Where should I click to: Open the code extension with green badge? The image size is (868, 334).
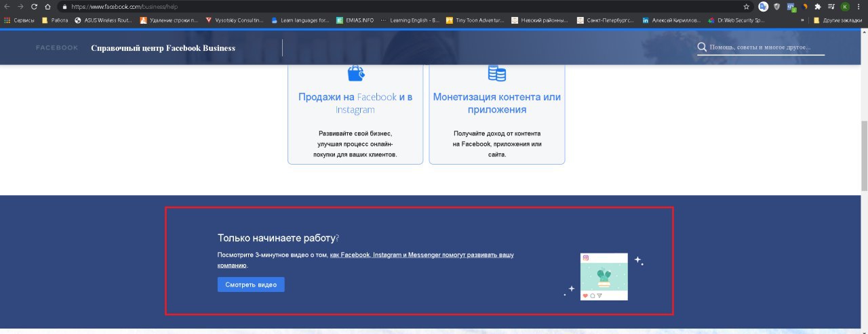[791, 7]
